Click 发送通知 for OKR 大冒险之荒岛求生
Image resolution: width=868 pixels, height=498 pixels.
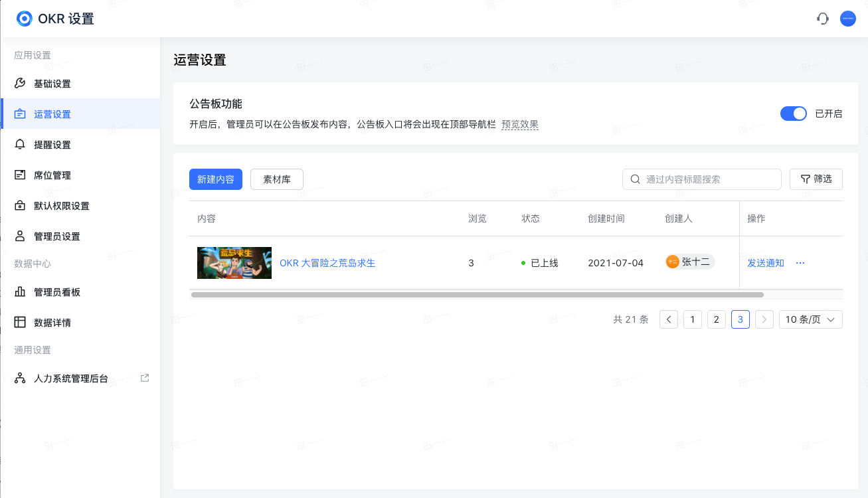click(766, 263)
